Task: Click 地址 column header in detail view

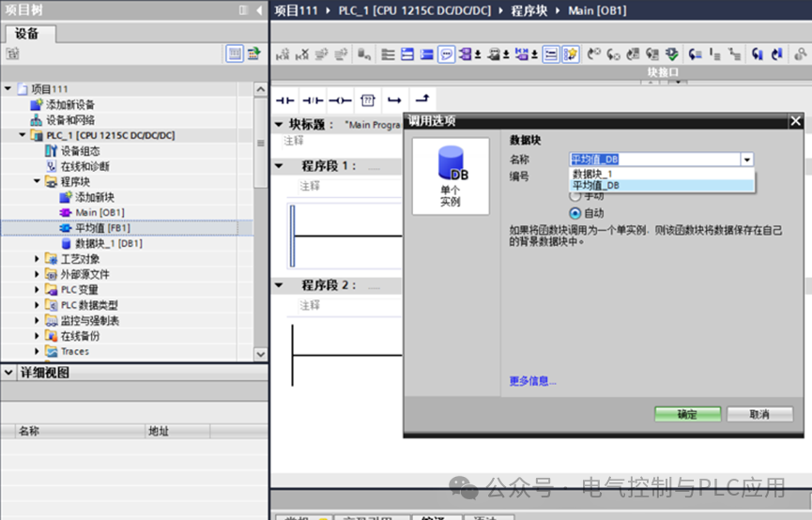Action: tap(177, 431)
